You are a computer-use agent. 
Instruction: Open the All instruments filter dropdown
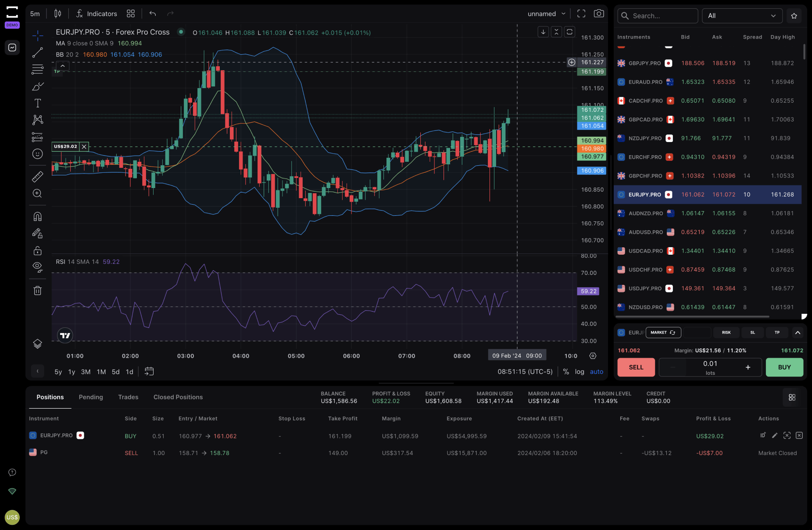tap(742, 16)
